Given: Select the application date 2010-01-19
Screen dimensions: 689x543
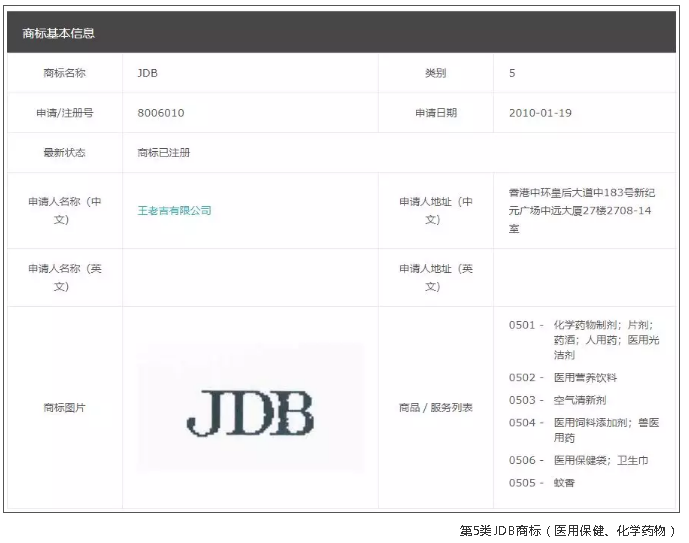Looking at the screenshot, I should click(540, 113).
